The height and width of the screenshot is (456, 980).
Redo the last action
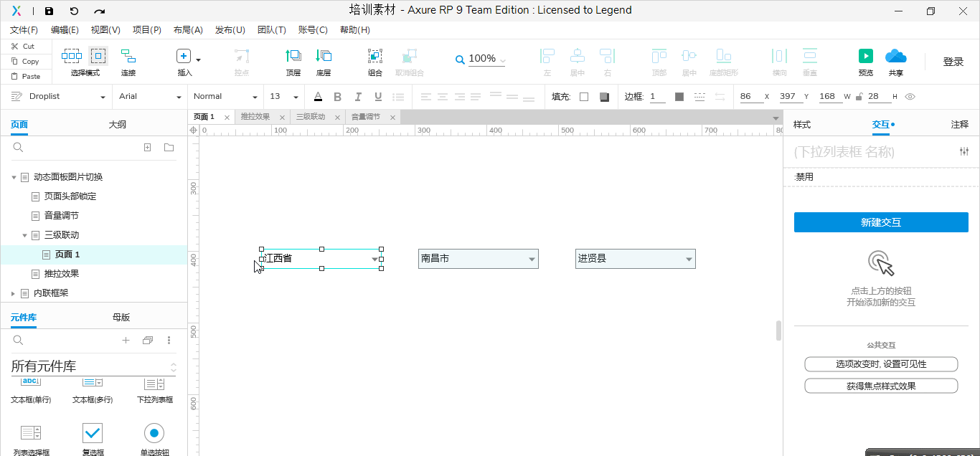(100, 11)
